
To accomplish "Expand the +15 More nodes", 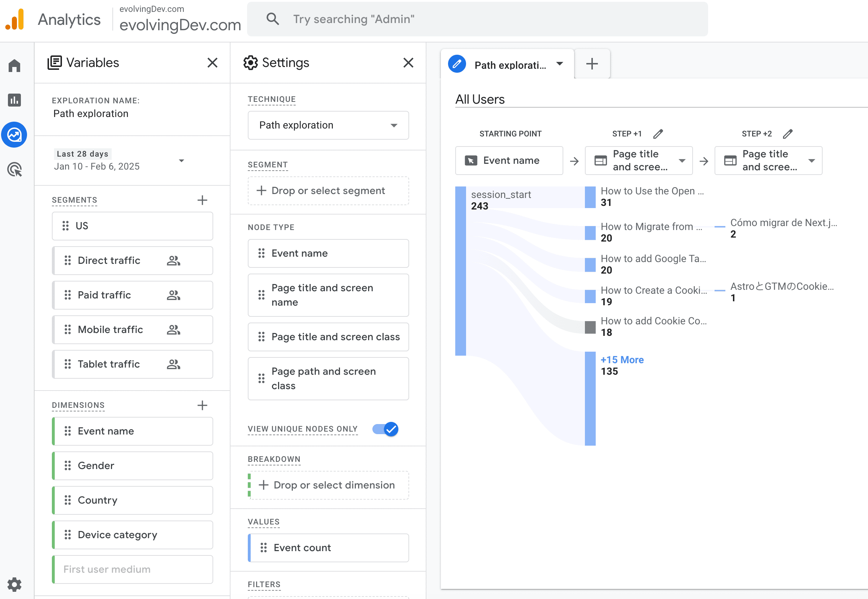I will (x=622, y=360).
